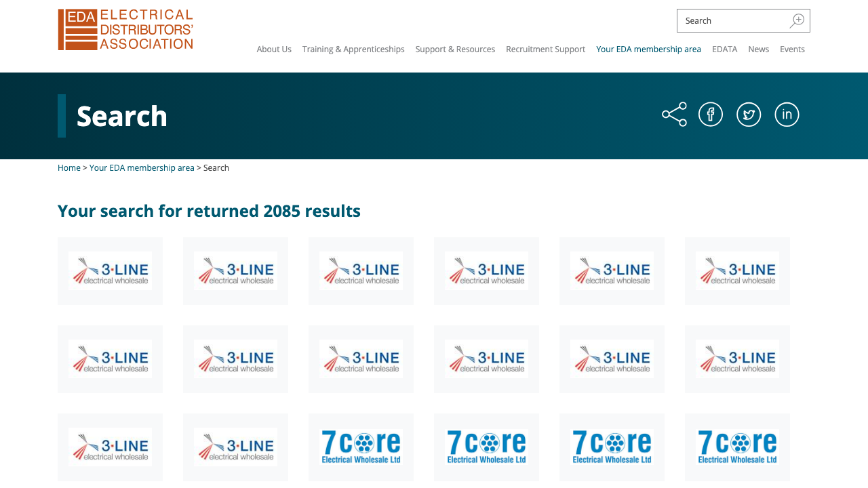The width and height of the screenshot is (868, 488).
Task: Open the Training & Apprenticeships menu
Action: 353,48
